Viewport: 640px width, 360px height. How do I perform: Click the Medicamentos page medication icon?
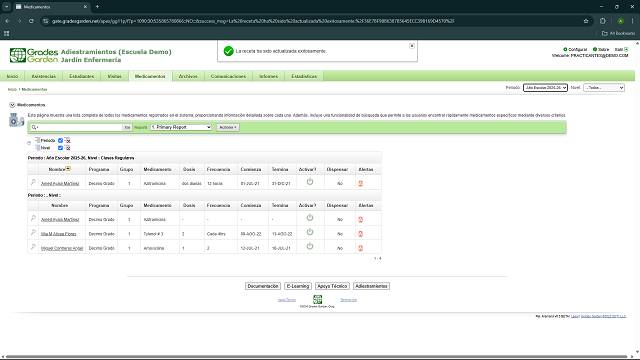(x=16, y=120)
